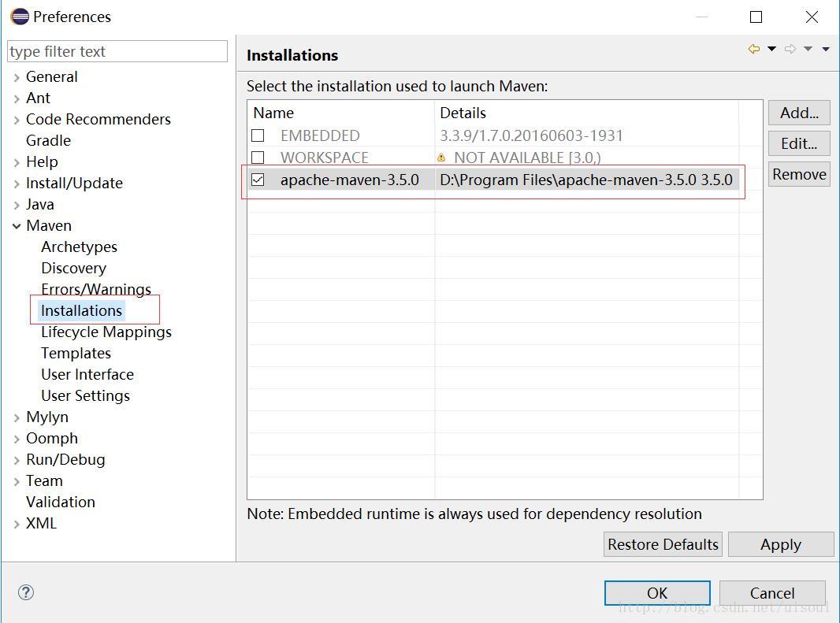840x623 pixels.
Task: Click the D:\Program Files\apache-maven-3.5.0 details cell
Action: pos(586,180)
